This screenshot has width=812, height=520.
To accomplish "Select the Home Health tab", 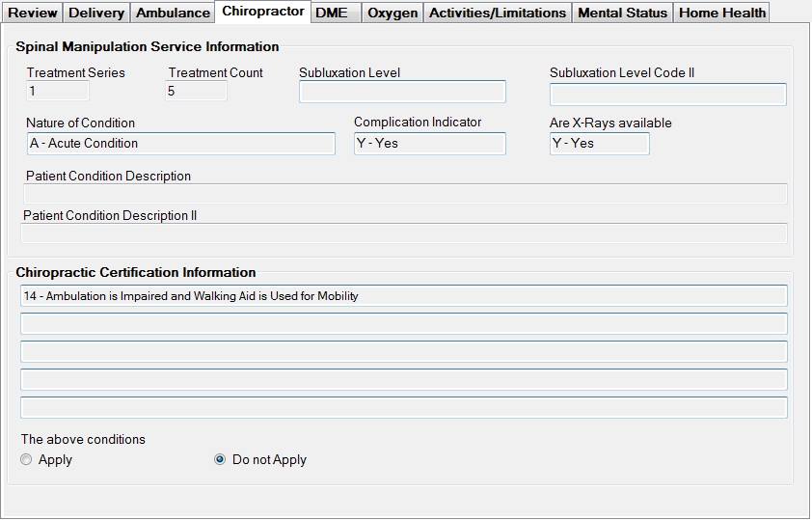I will [x=722, y=13].
